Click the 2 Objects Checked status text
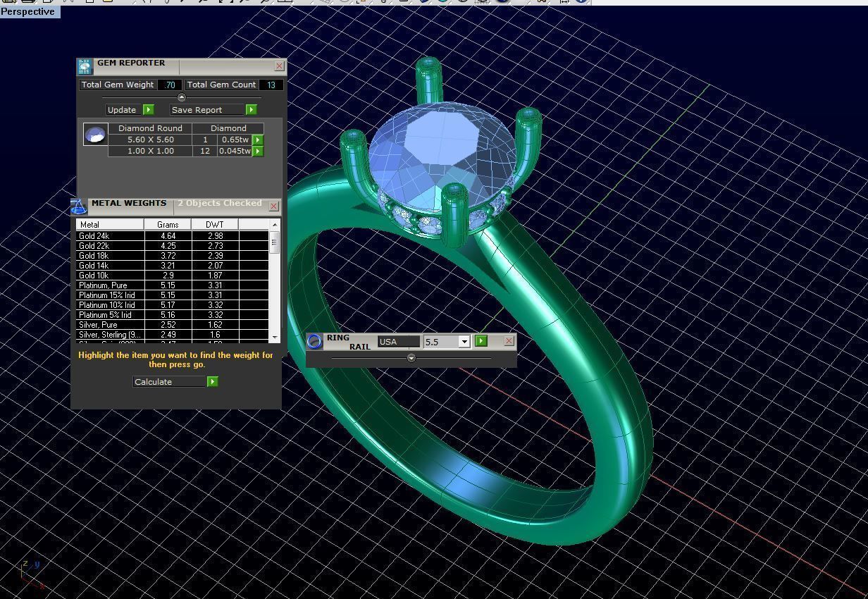868x599 pixels. [x=220, y=203]
